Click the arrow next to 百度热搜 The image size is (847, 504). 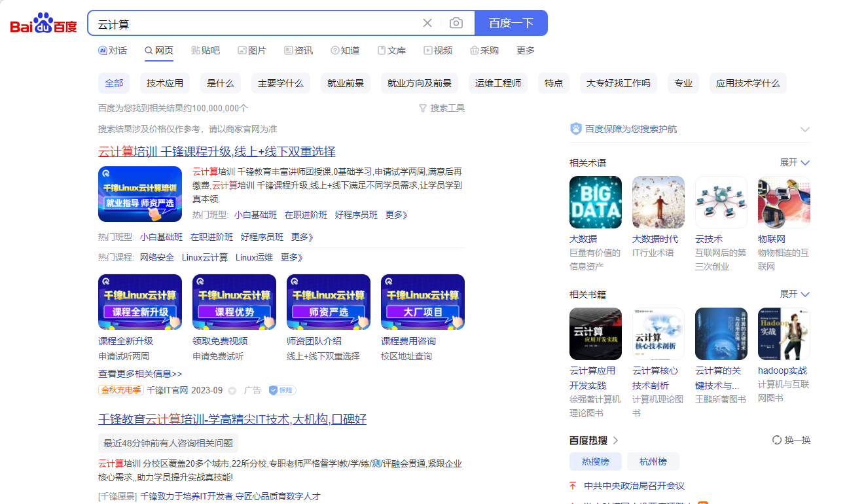615,440
